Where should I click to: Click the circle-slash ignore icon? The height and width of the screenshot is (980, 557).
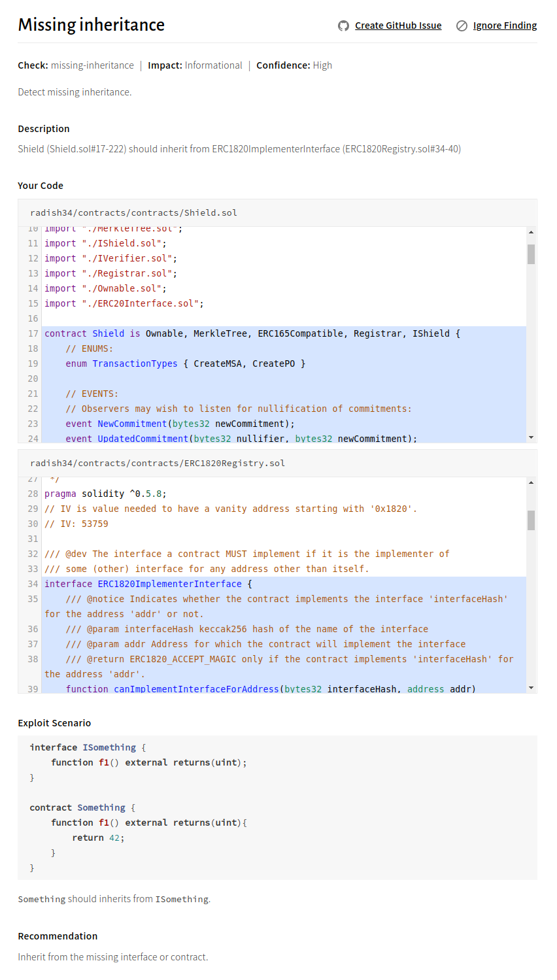click(x=462, y=25)
